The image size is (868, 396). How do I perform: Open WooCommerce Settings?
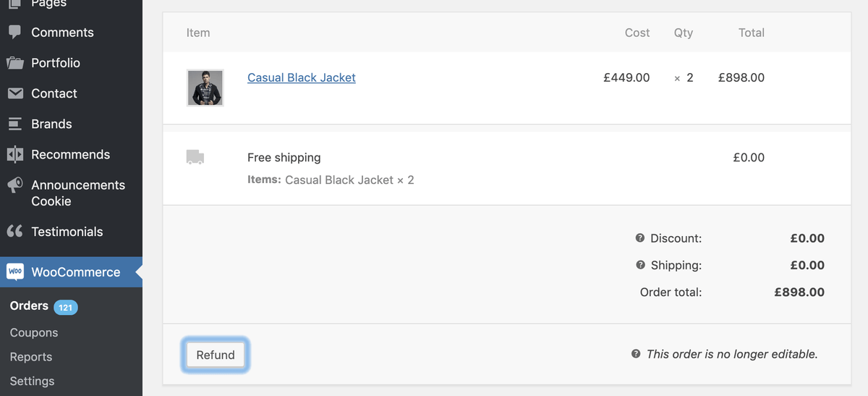[x=32, y=381]
